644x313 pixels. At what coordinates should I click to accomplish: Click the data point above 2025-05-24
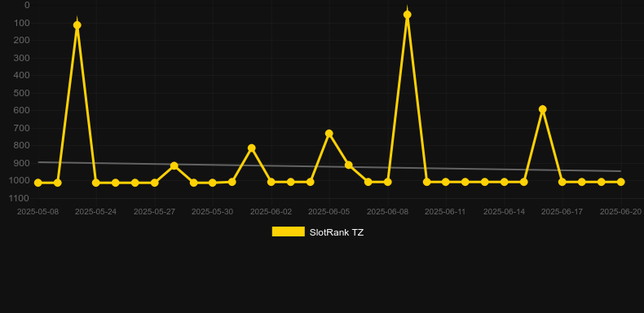pyautogui.click(x=96, y=183)
